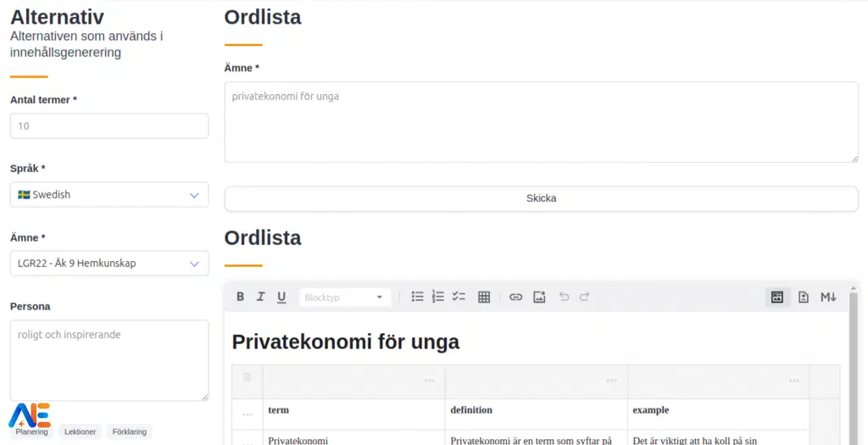
Task: Click the cell starting 'Det är viktigt'
Action: (x=718, y=438)
